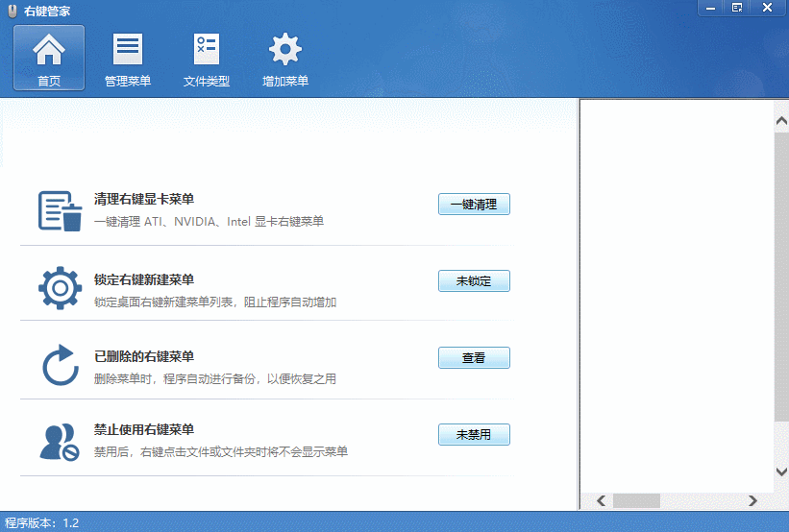Click the horizontal scrollbar right arrow
The height and width of the screenshot is (532, 789).
click(752, 500)
